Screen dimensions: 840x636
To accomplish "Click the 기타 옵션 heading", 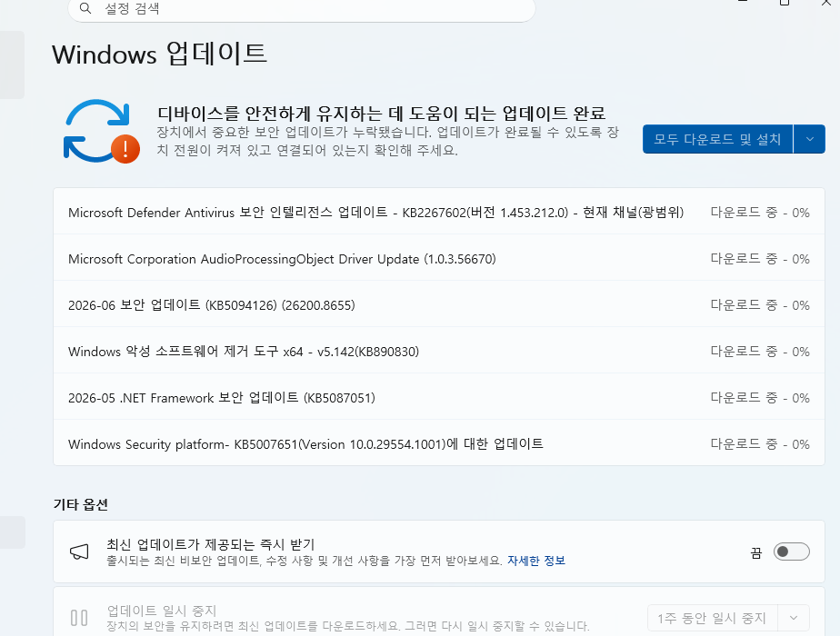I will click(x=81, y=504).
